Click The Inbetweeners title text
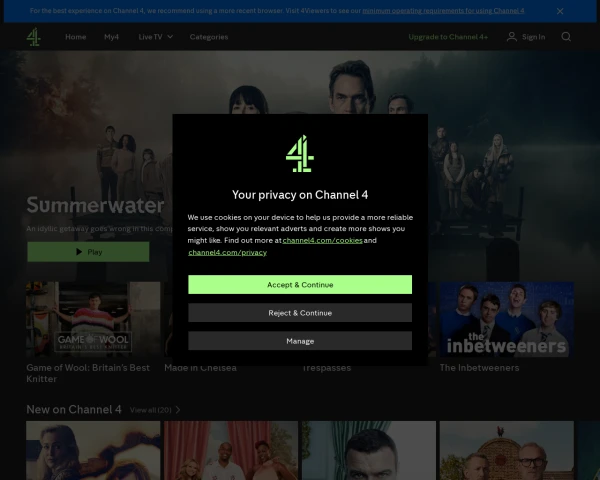 pyautogui.click(x=479, y=368)
